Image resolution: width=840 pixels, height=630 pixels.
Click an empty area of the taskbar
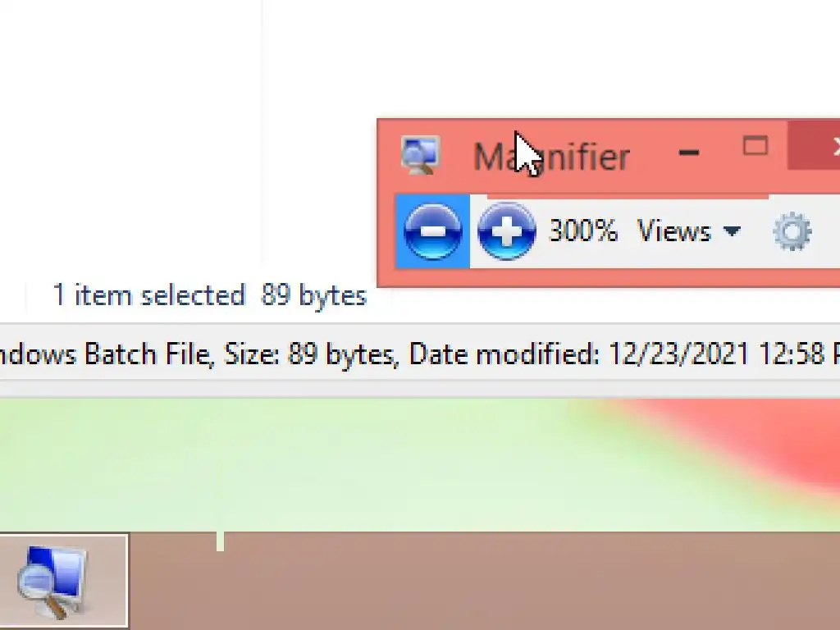tap(482, 582)
